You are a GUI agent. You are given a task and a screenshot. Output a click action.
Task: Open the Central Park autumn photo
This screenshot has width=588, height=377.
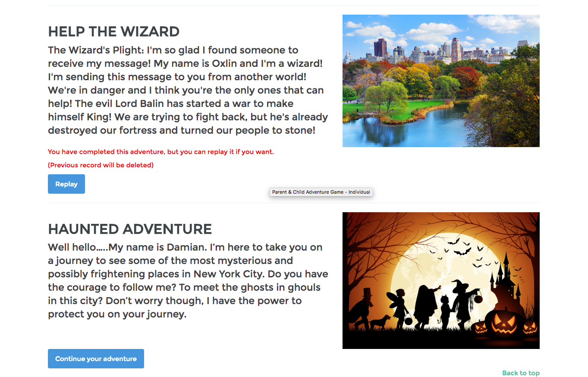pyautogui.click(x=441, y=81)
